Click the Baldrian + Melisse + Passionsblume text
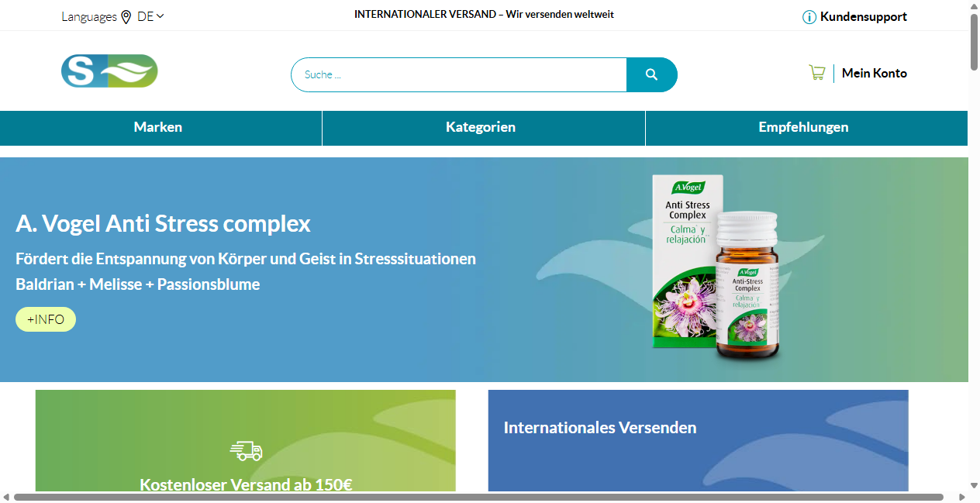 138,284
